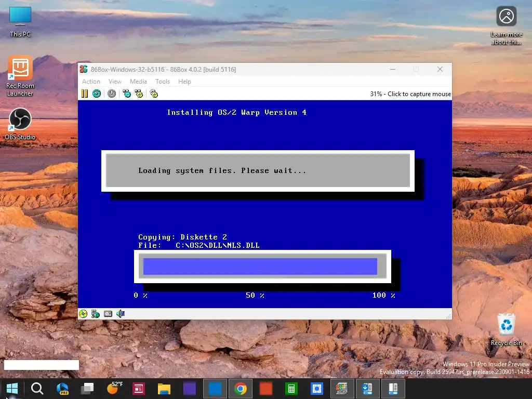
Task: Open the last blue-striped taskbar app
Action: coord(393,389)
